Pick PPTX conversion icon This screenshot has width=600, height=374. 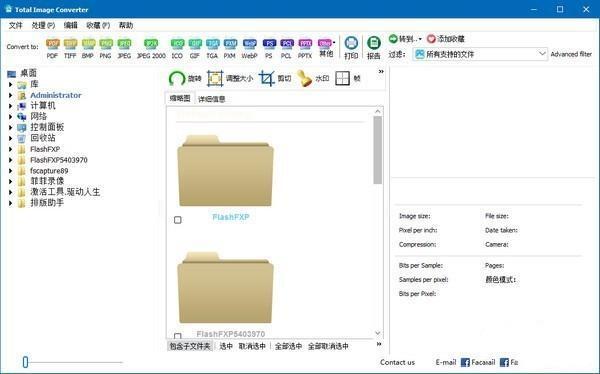coord(305,48)
